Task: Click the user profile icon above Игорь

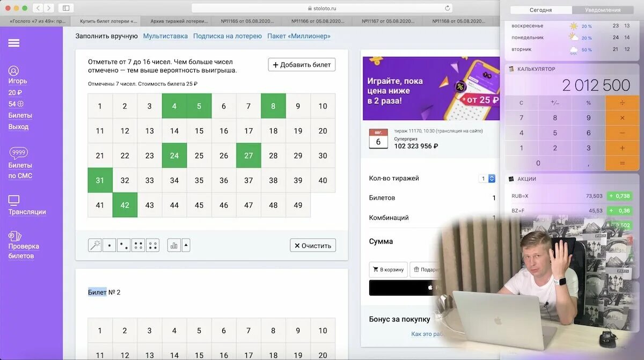Action: coord(14,71)
